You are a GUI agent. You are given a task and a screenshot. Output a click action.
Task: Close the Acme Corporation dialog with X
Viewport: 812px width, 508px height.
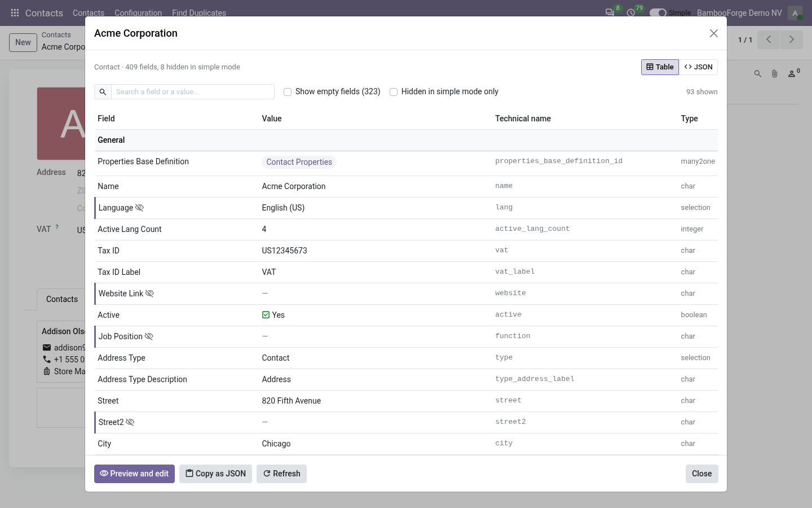(714, 33)
